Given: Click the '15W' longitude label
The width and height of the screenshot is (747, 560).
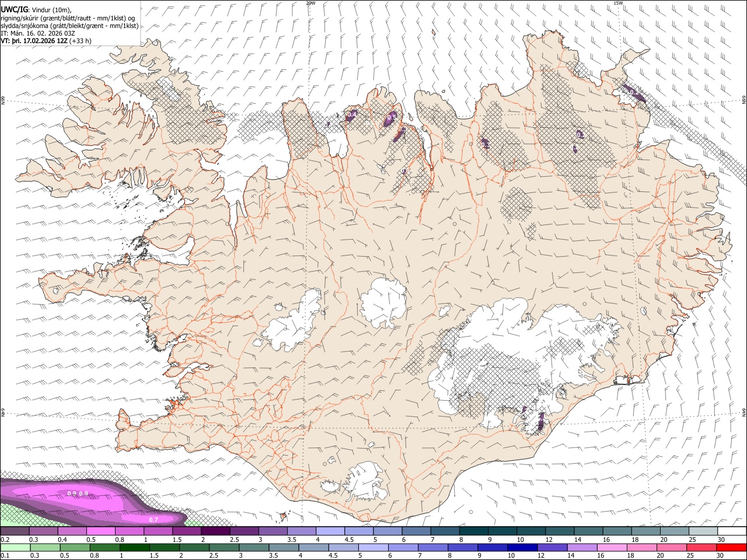Looking at the screenshot, I should point(618,3).
